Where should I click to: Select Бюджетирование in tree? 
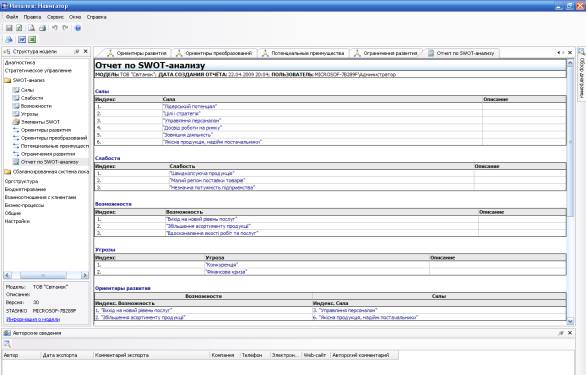point(25,189)
